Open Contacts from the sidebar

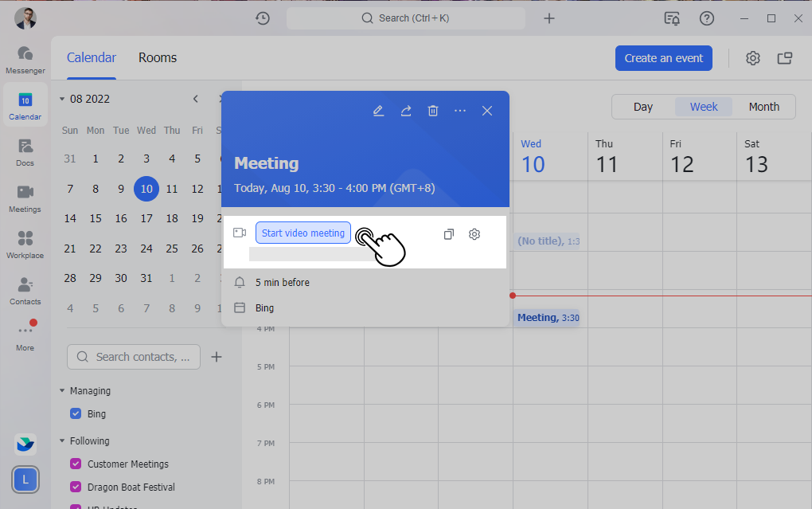(25, 291)
